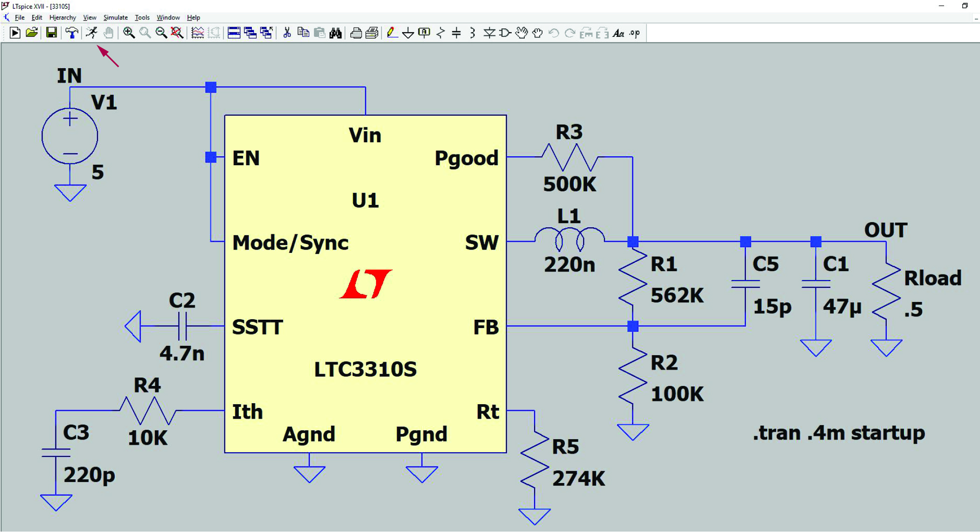Image resolution: width=980 pixels, height=532 pixels.
Task: Click the Rload resistor label
Action: [933, 278]
